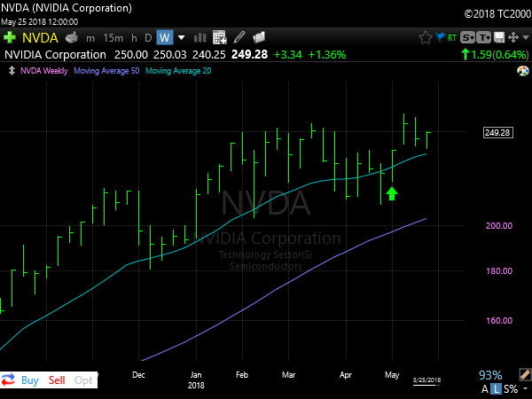Click the Feb time axis label

(x=242, y=375)
